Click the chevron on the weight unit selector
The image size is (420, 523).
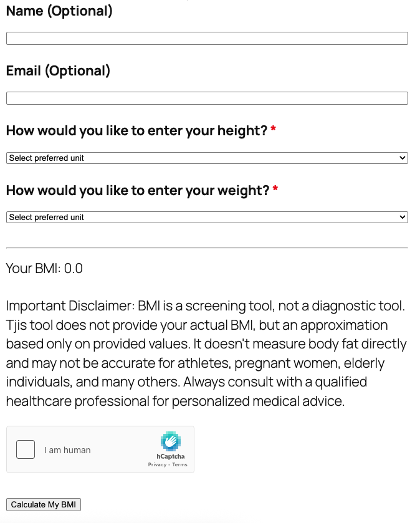point(402,217)
